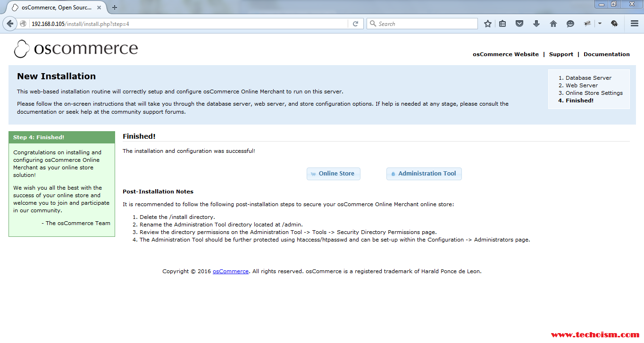Viewport: 644px width, 343px height.
Task: Reload the page with the refresh icon
Action: [356, 24]
